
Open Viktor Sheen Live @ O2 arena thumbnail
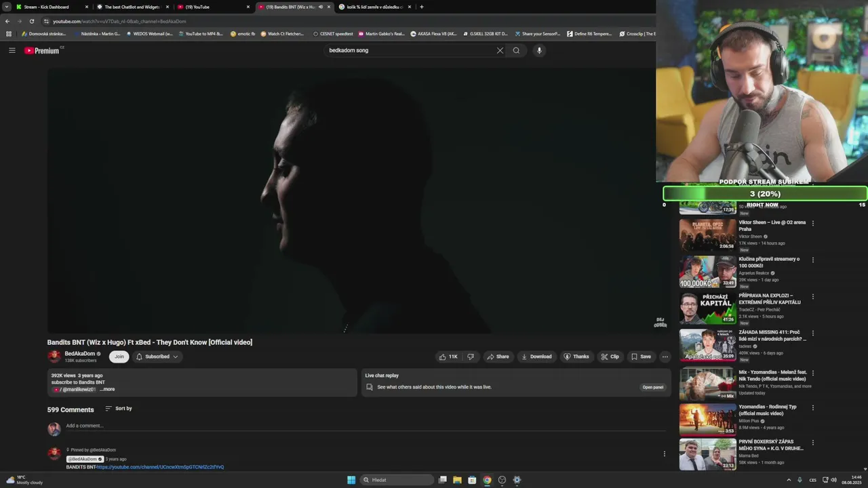[x=707, y=235]
